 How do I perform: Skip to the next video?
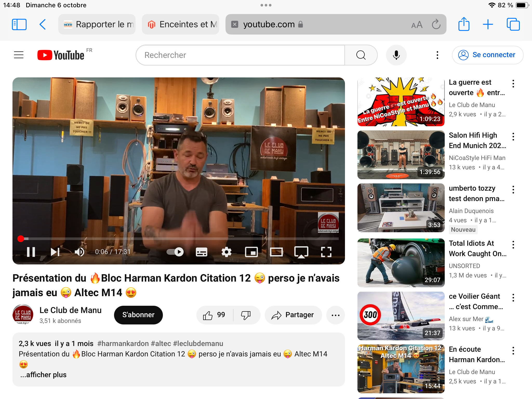coord(55,252)
